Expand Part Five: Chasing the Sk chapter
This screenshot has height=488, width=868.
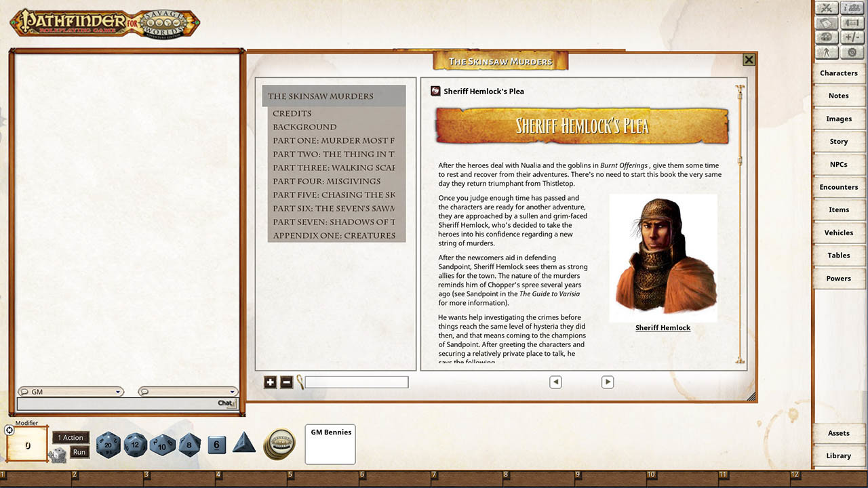pos(334,195)
